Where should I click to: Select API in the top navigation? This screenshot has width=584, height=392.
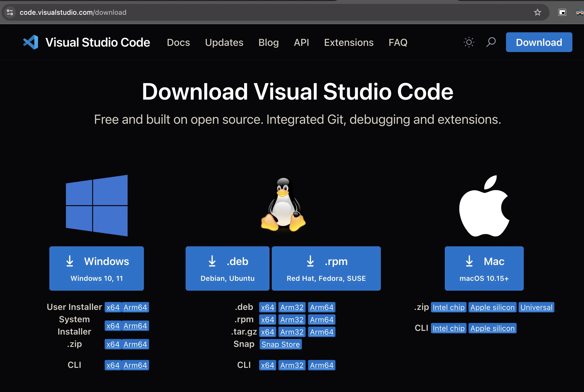click(301, 42)
